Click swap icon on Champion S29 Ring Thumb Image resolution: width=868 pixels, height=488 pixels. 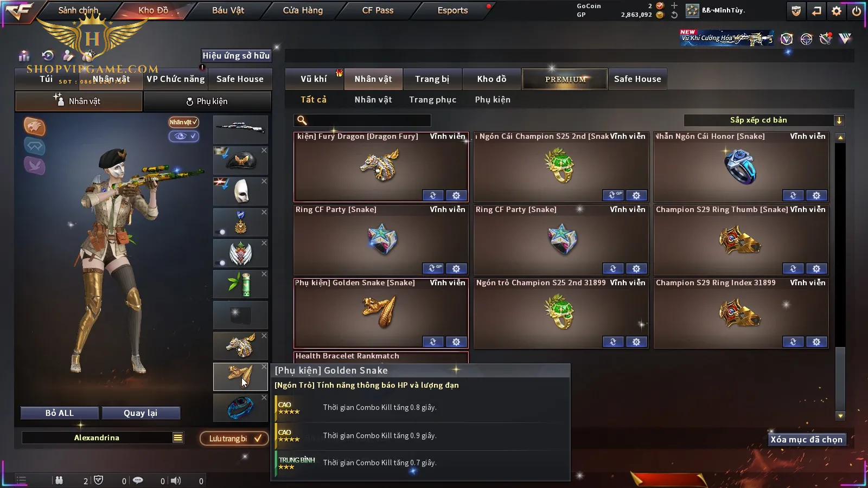793,268
